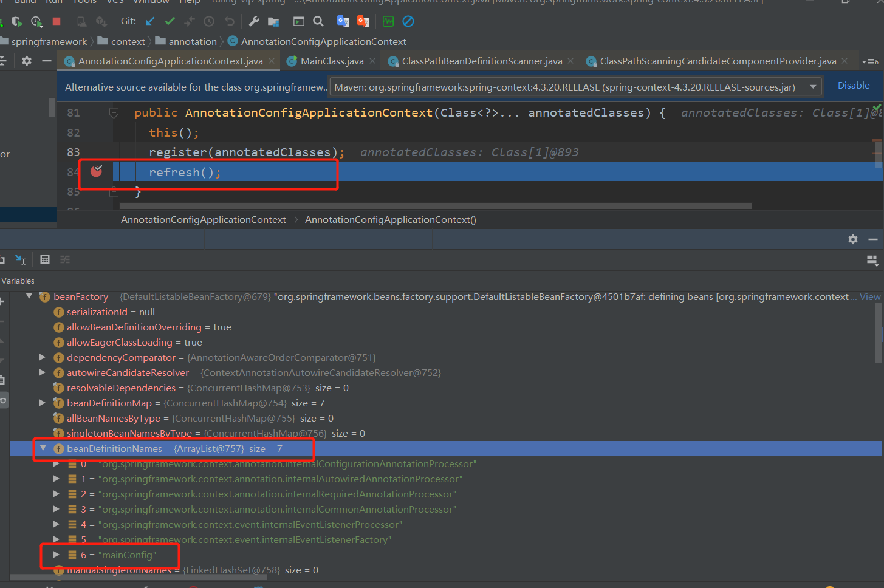Open Project Structure toolbar icon
884x588 pixels.
point(273,22)
